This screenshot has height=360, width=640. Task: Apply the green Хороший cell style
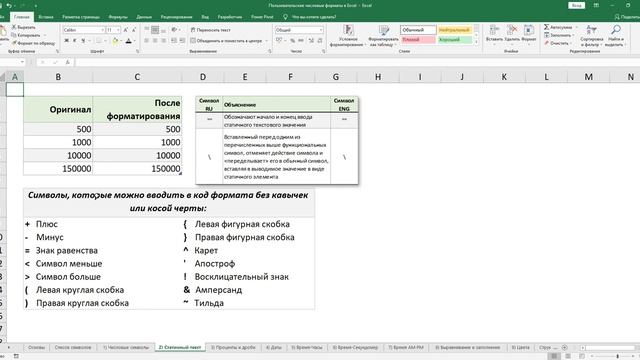coord(454,40)
